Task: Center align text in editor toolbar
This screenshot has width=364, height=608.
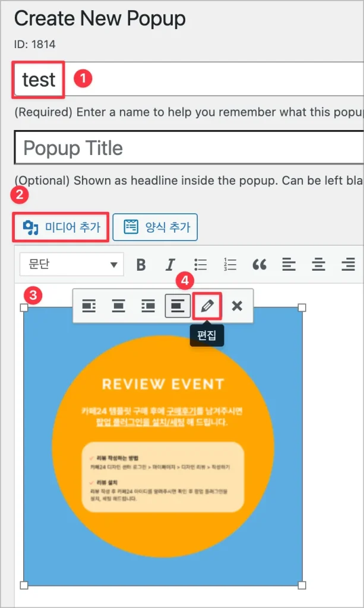Action: click(x=319, y=264)
